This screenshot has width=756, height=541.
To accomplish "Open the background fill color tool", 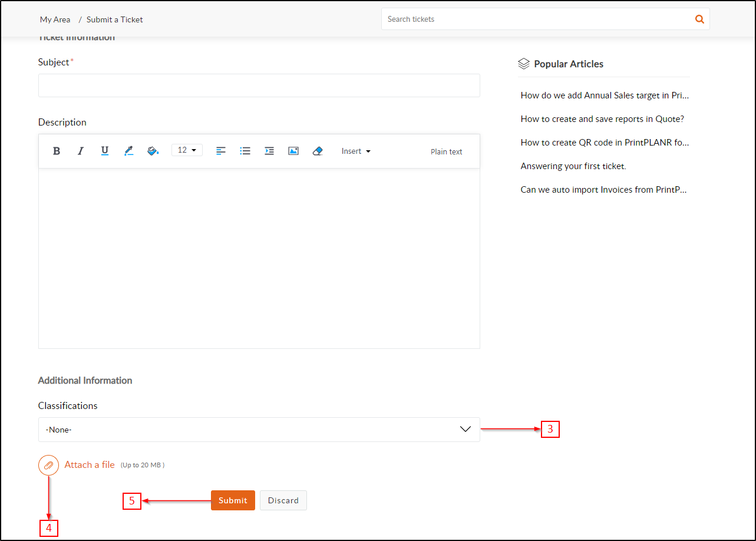I will tap(153, 151).
